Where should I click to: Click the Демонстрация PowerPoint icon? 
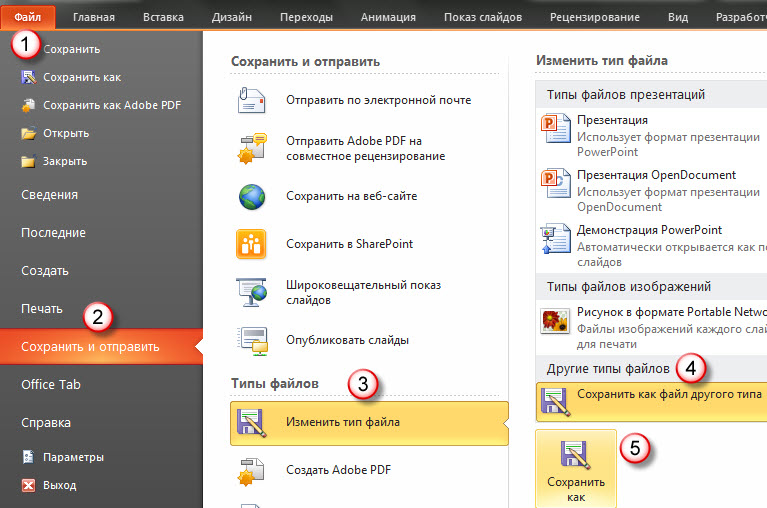(556, 239)
